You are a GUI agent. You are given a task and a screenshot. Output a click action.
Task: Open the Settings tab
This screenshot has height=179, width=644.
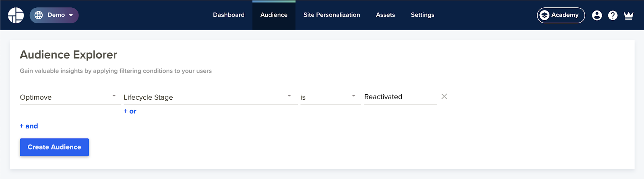point(423,15)
